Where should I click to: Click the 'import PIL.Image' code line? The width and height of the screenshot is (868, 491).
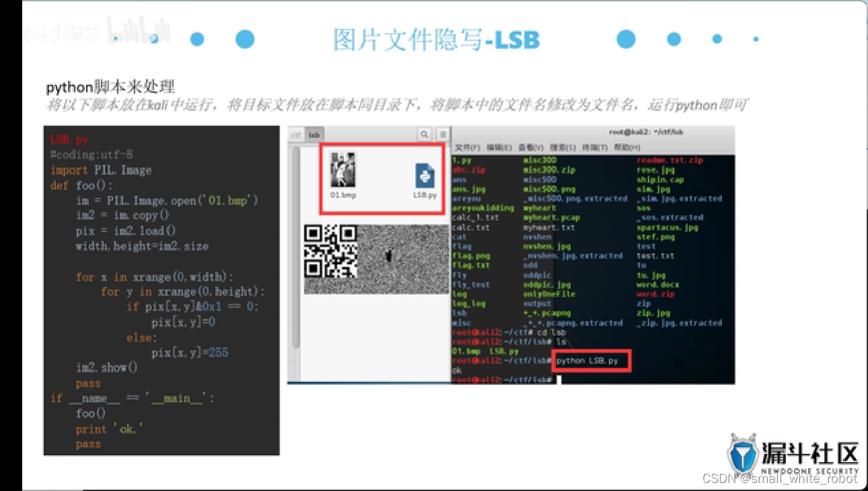(x=101, y=170)
